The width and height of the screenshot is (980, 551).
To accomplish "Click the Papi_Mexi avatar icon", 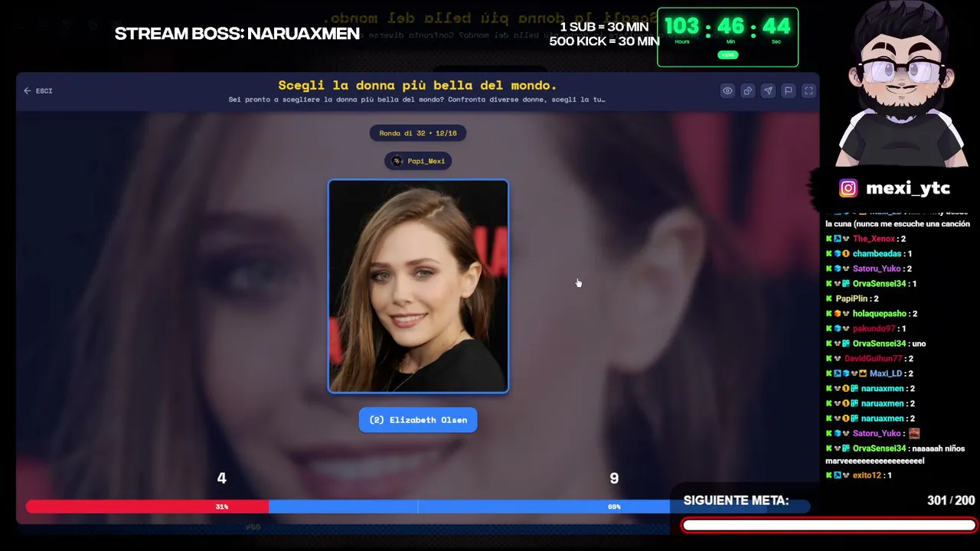I will point(397,161).
